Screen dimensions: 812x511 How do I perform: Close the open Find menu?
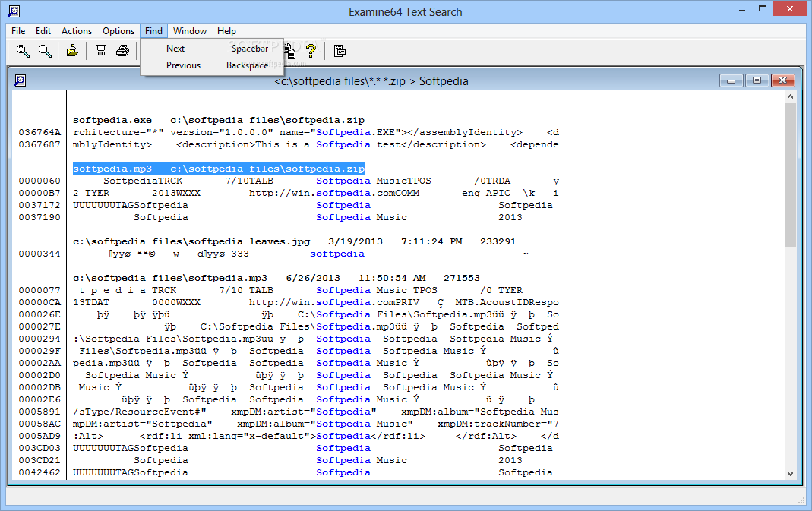click(x=153, y=31)
